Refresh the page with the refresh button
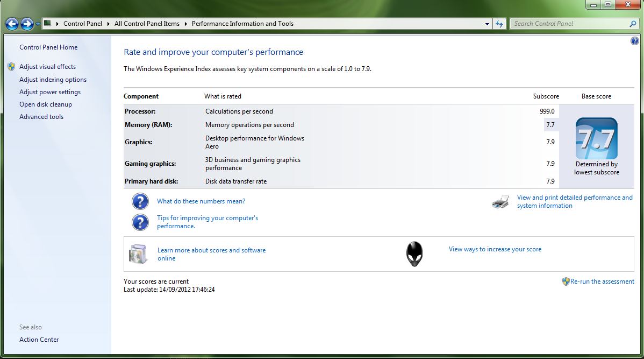Viewport: 644px width, 359px height. 499,24
